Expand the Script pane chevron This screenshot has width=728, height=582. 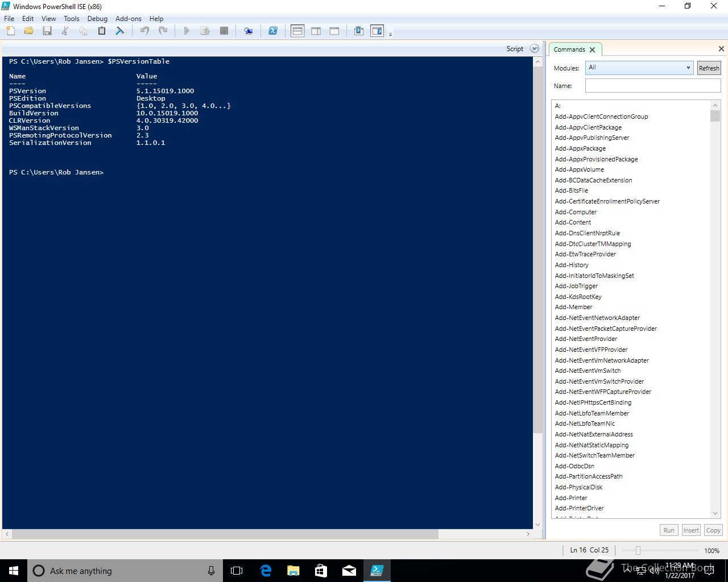[534, 49]
